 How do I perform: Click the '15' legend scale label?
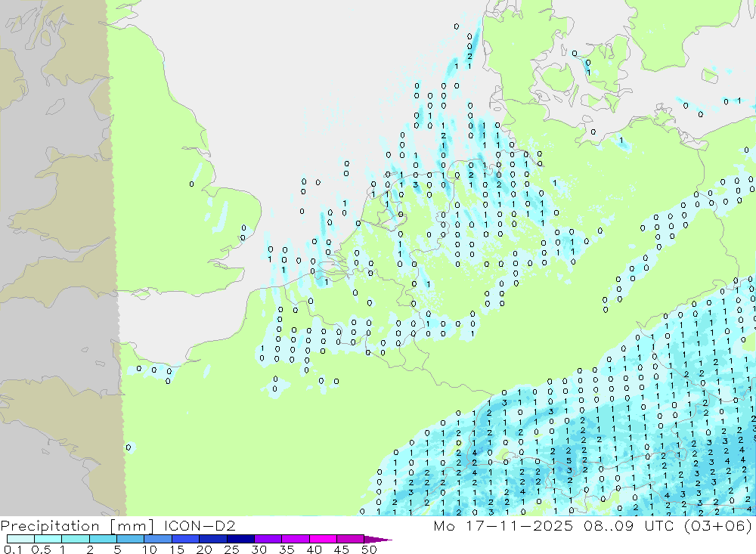click(177, 549)
